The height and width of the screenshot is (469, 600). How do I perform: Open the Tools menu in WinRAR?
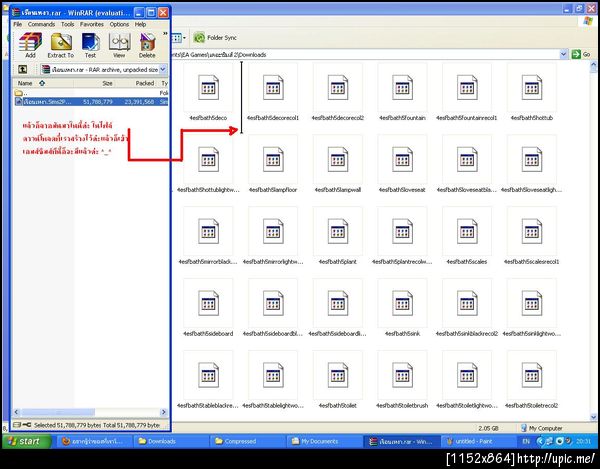point(68,24)
